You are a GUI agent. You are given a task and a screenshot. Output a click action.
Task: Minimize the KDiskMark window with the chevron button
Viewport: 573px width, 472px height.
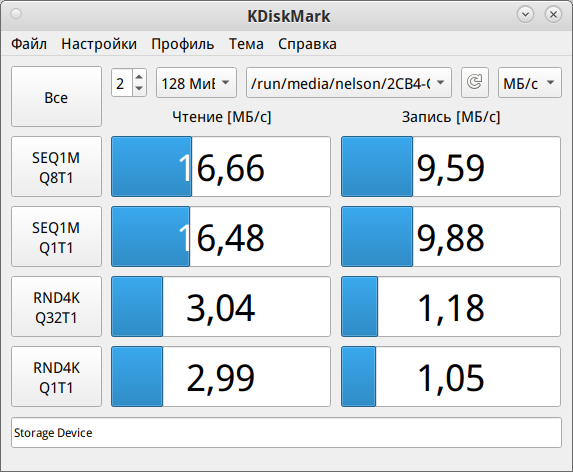(525, 15)
